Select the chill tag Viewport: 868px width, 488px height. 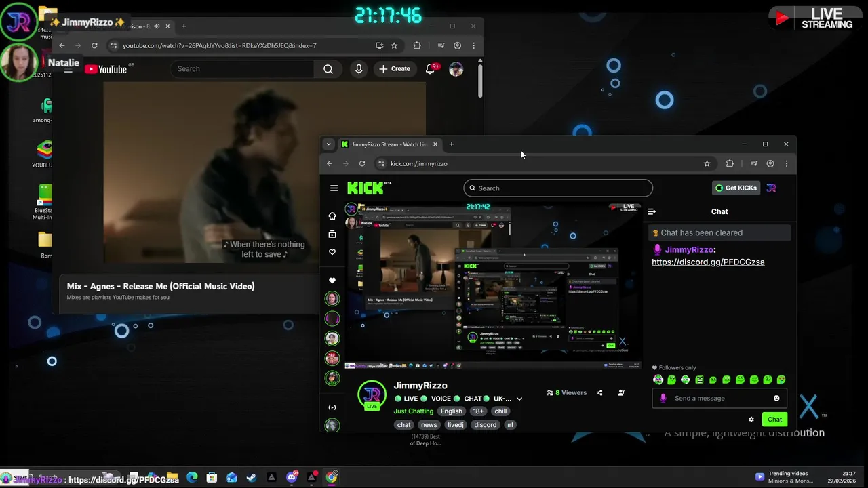click(500, 411)
